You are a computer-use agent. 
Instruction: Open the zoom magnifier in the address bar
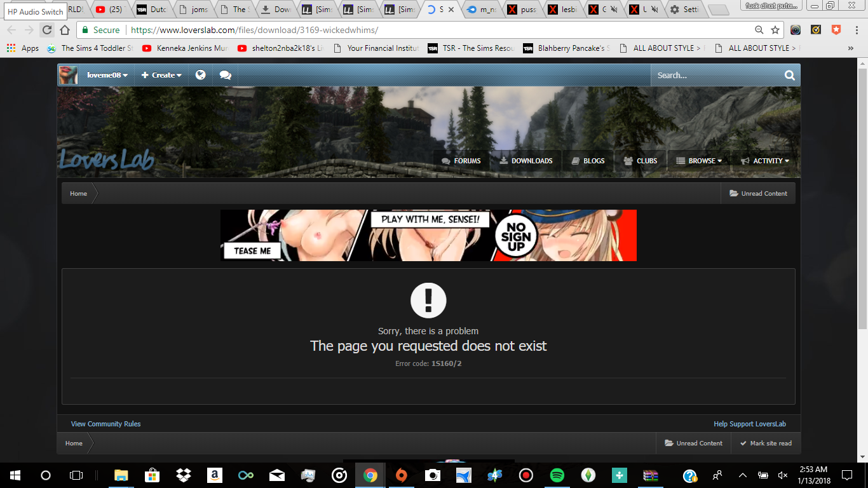click(x=759, y=30)
